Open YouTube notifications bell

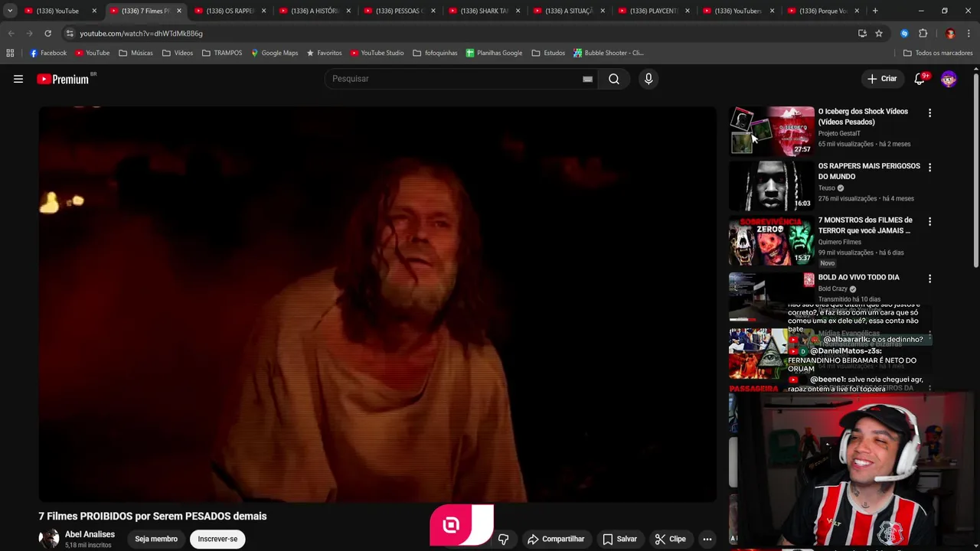point(920,79)
